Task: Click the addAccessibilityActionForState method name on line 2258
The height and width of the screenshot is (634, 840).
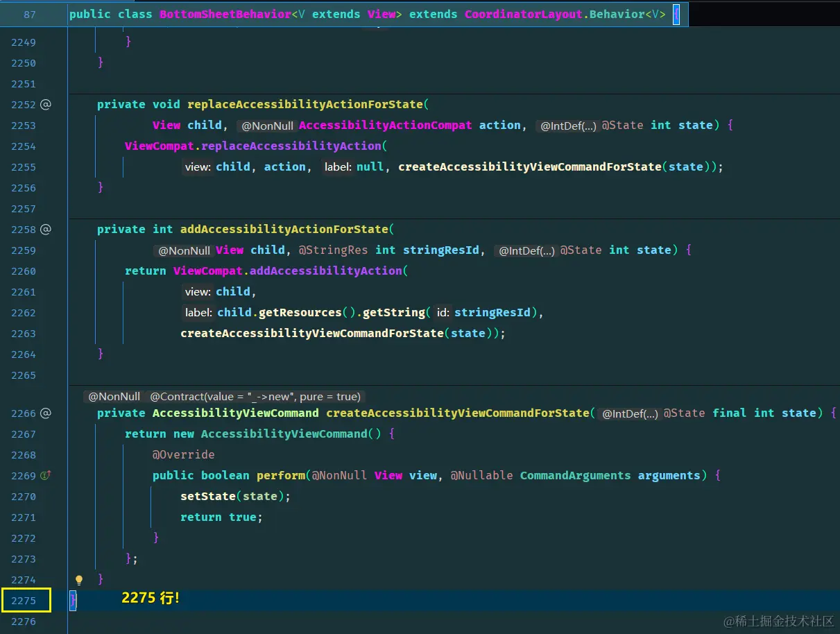Action: [x=284, y=230]
